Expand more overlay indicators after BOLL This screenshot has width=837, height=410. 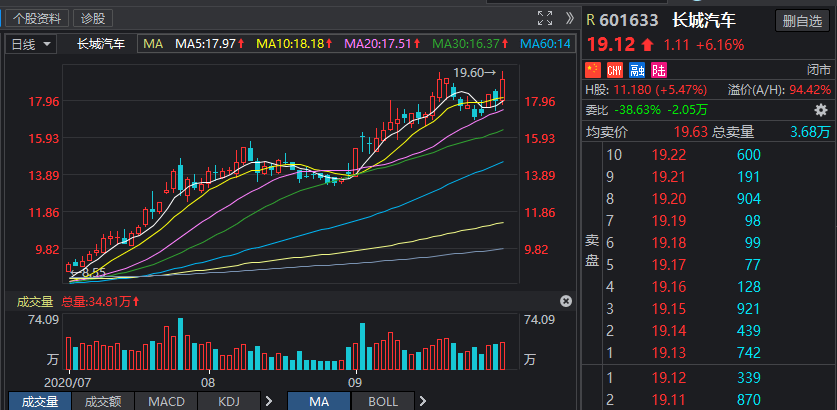click(423, 401)
